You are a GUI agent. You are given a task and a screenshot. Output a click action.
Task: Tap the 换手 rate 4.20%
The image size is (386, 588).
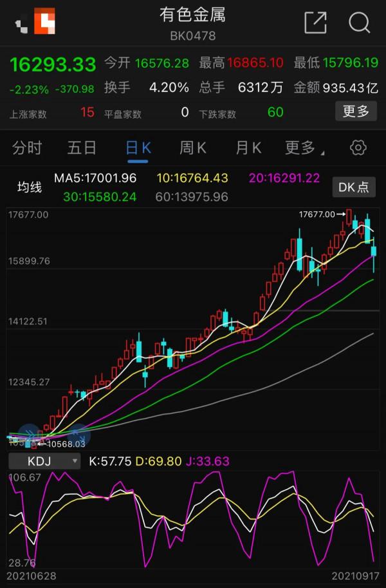[169, 88]
